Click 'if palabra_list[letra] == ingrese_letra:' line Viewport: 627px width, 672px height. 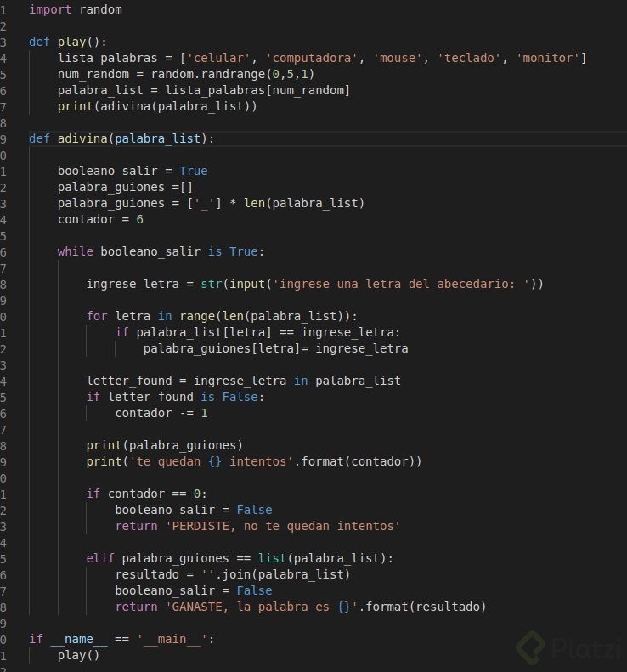pos(257,332)
